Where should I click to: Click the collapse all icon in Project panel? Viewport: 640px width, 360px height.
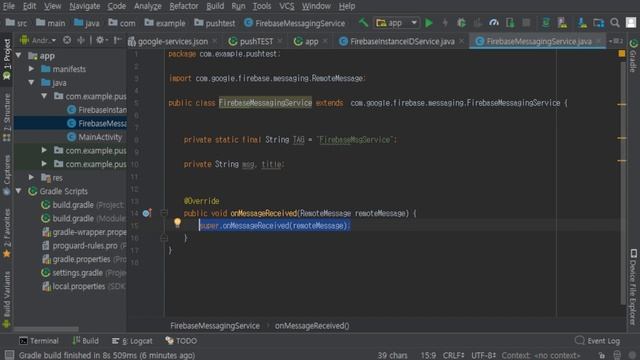point(81,40)
